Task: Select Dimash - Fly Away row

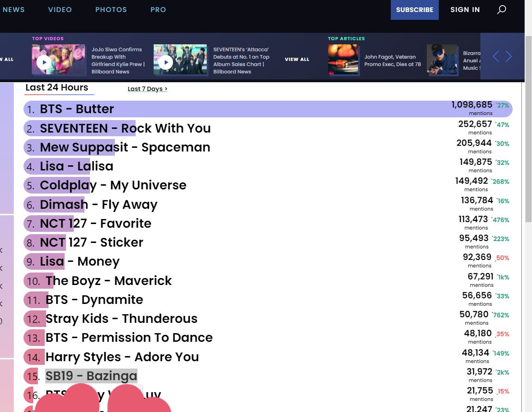Action: point(268,205)
